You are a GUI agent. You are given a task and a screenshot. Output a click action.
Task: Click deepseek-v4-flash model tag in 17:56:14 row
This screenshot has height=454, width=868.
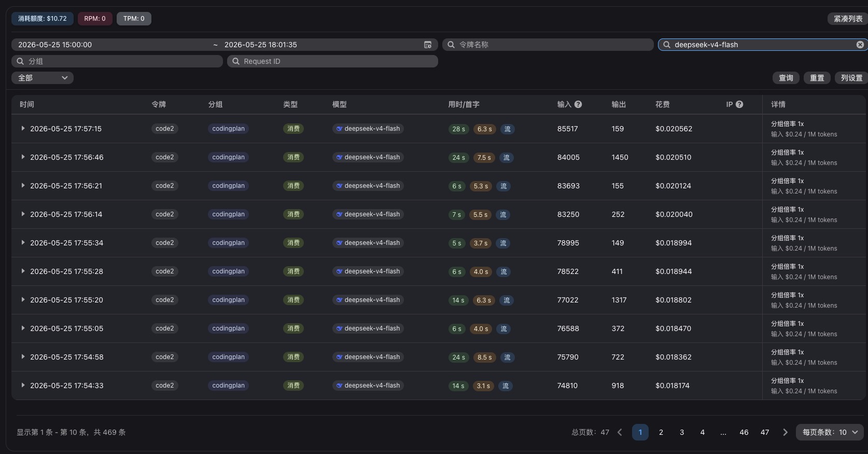click(368, 214)
